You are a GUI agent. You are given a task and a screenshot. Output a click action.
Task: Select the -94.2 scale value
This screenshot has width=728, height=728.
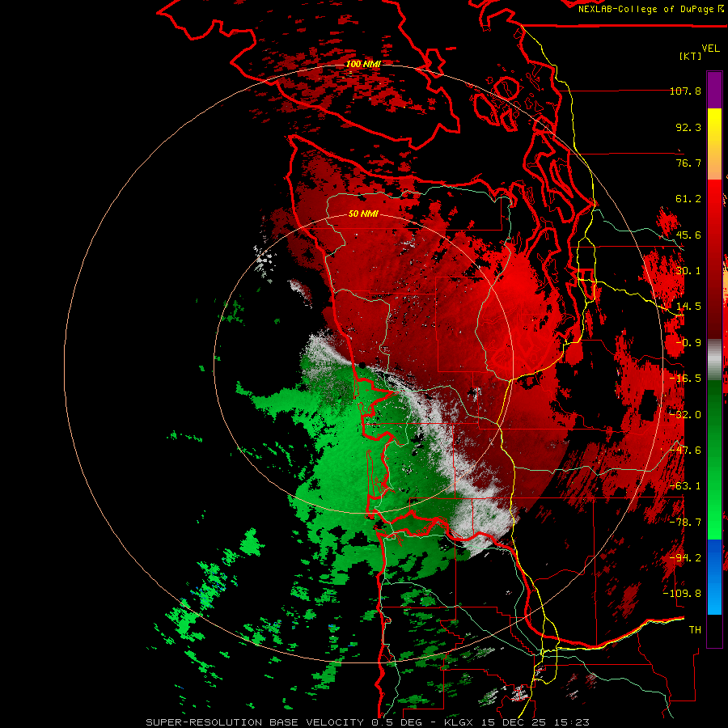point(685,558)
